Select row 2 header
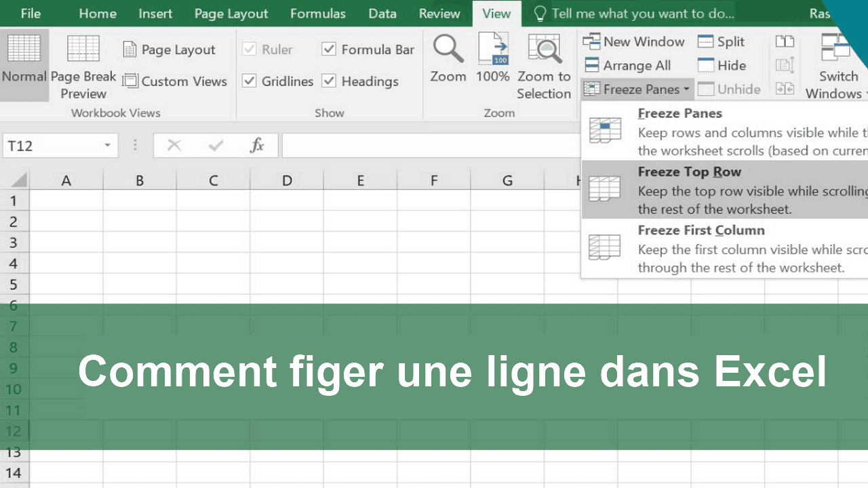 click(14, 222)
